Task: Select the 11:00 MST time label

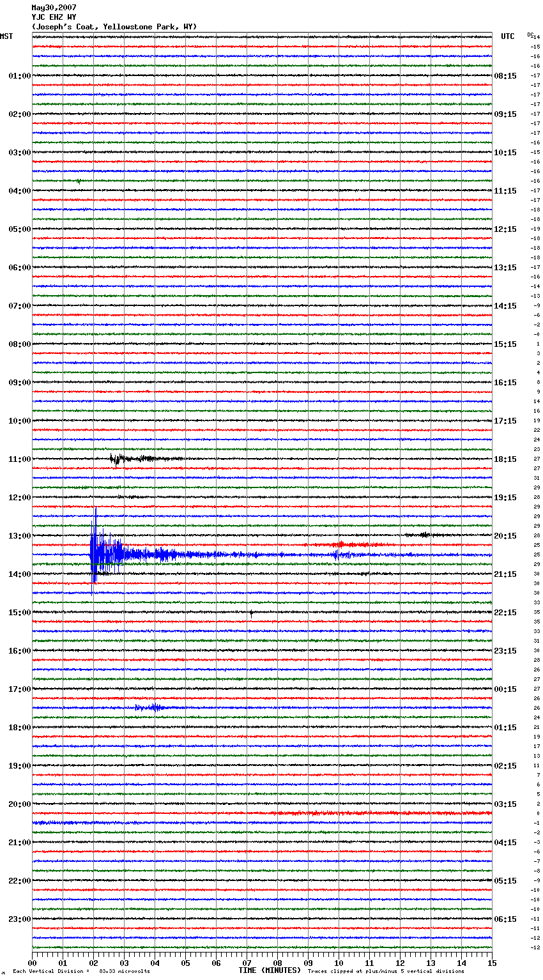Action: click(x=20, y=459)
